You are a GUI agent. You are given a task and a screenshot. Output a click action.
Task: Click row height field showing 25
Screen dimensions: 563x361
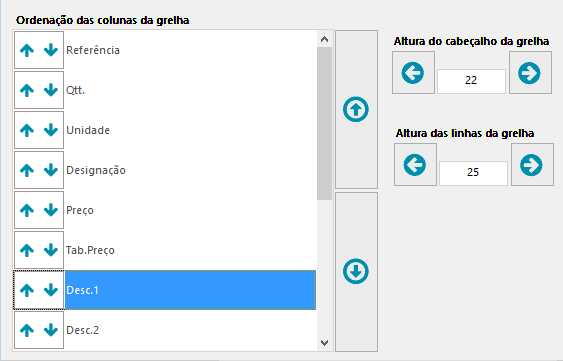click(473, 173)
